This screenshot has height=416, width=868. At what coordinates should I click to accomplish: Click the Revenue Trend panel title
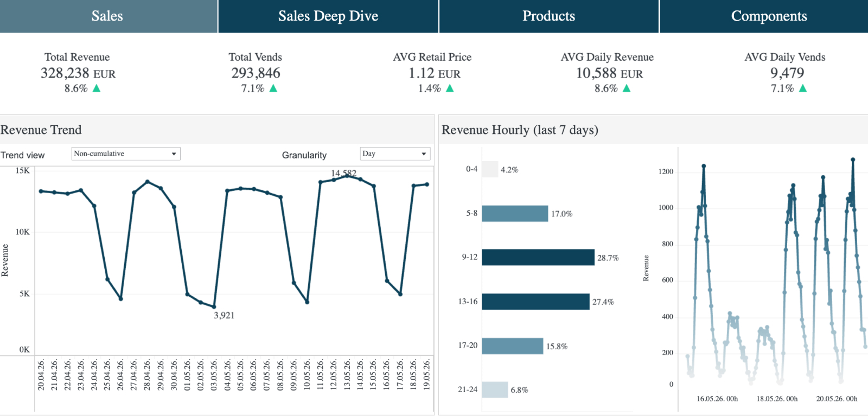click(41, 130)
